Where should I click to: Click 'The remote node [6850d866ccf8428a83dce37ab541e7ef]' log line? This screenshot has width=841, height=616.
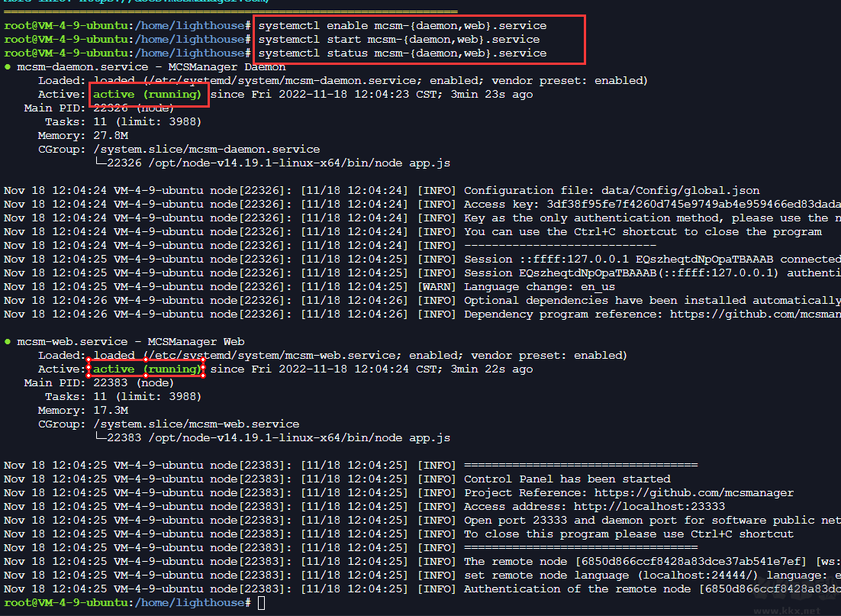(x=652, y=562)
